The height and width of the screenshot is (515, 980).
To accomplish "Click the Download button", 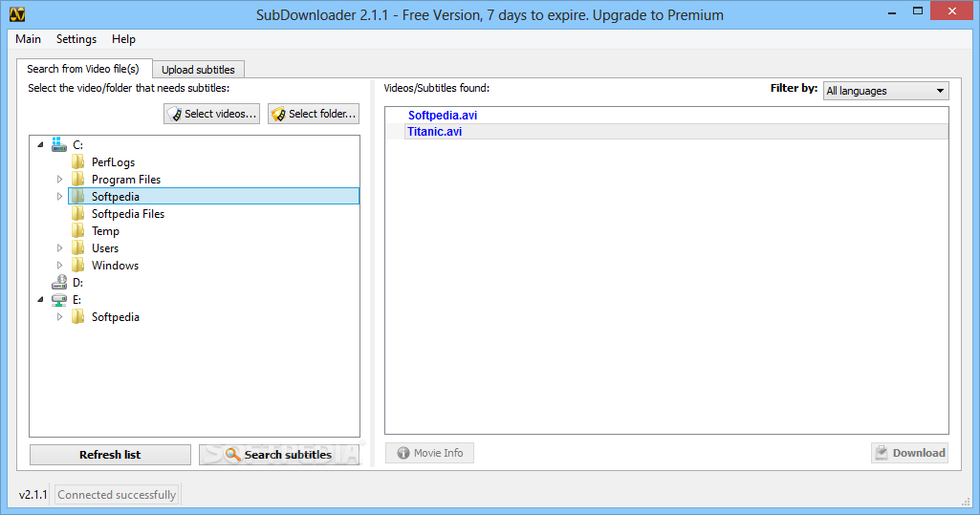I will tap(909, 453).
